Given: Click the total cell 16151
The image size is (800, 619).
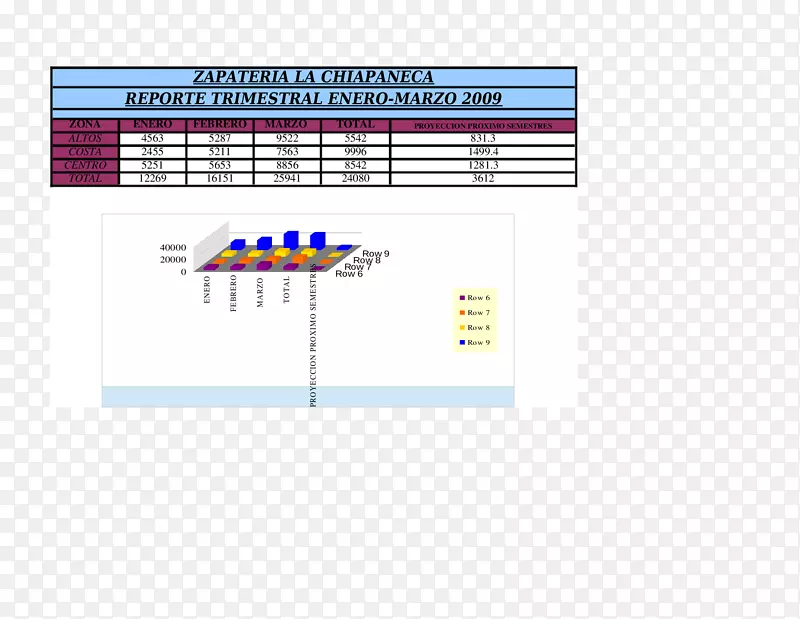Looking at the screenshot, I should 219,178.
